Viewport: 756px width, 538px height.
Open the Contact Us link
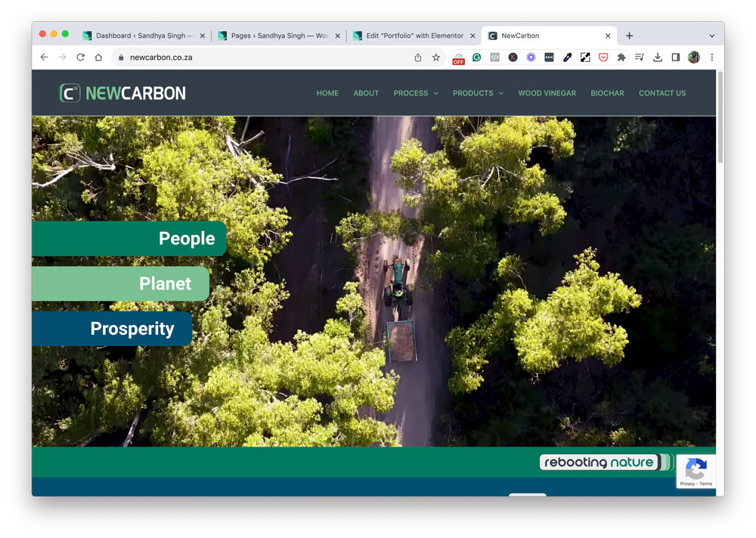coord(662,93)
